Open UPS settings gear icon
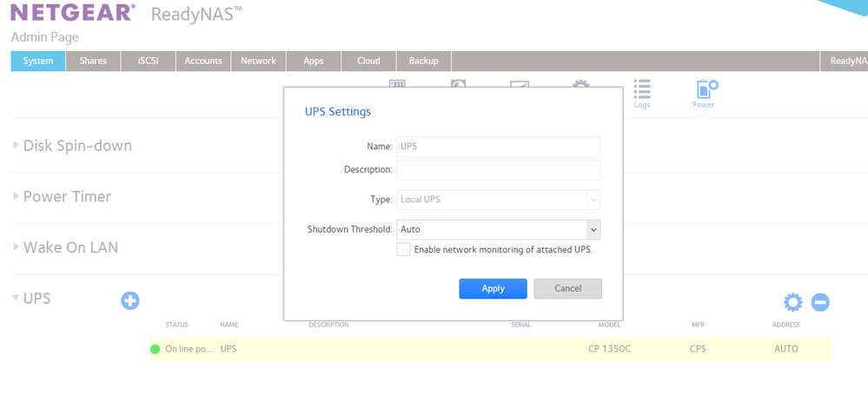The width and height of the screenshot is (868, 407). [792, 302]
